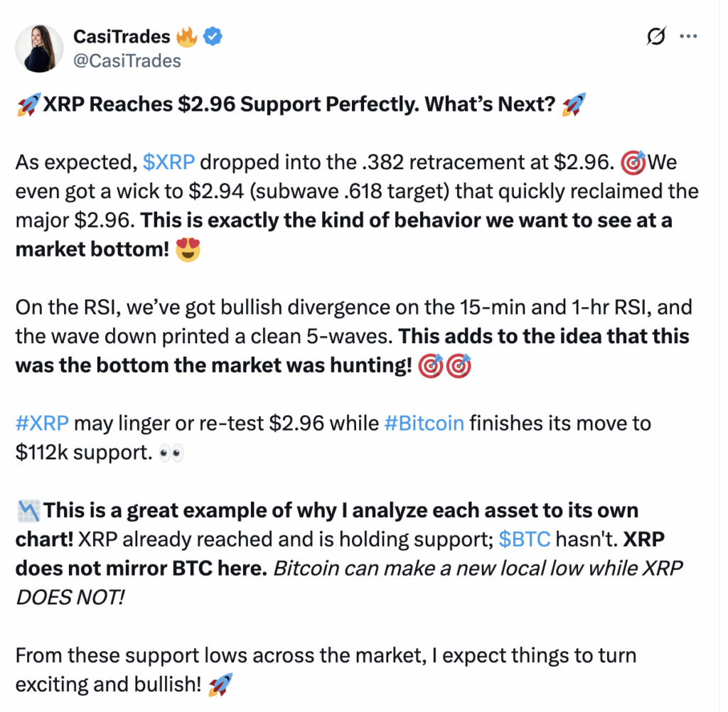Open the $BTC cashtag link
728x712 pixels.
525,539
